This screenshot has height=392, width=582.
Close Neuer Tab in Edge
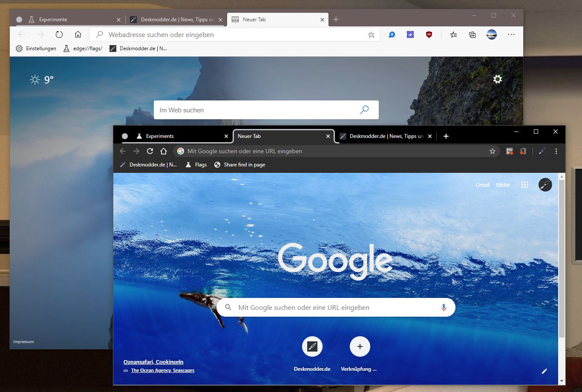point(322,20)
